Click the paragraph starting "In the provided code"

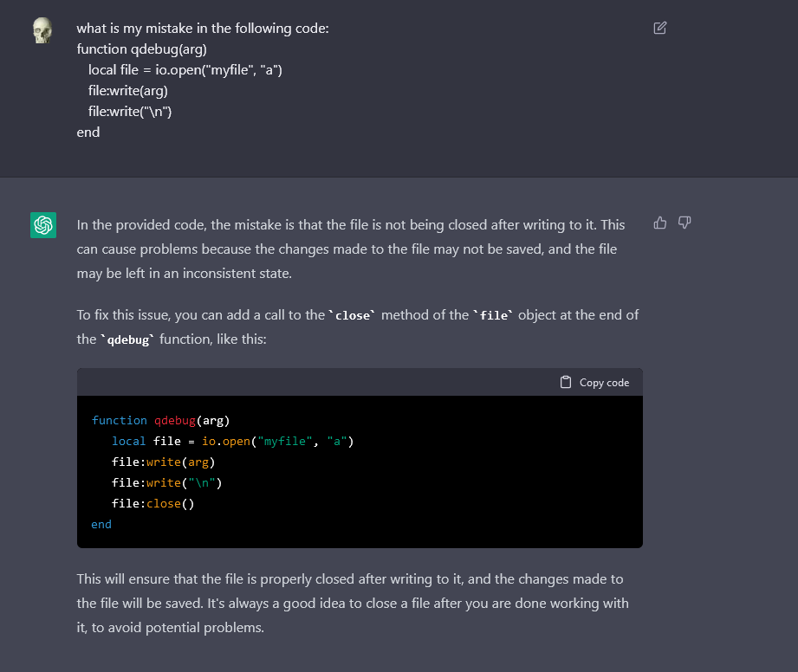351,249
